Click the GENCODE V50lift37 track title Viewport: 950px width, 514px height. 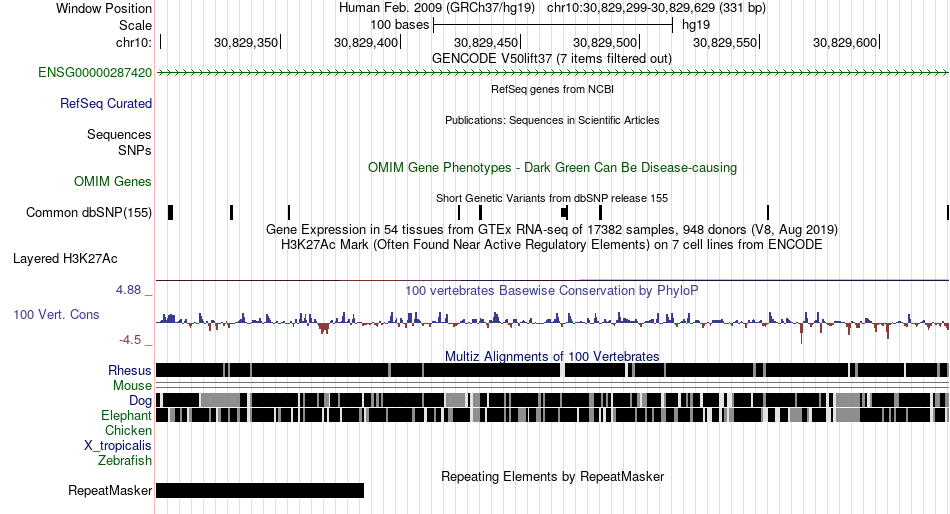(x=552, y=59)
